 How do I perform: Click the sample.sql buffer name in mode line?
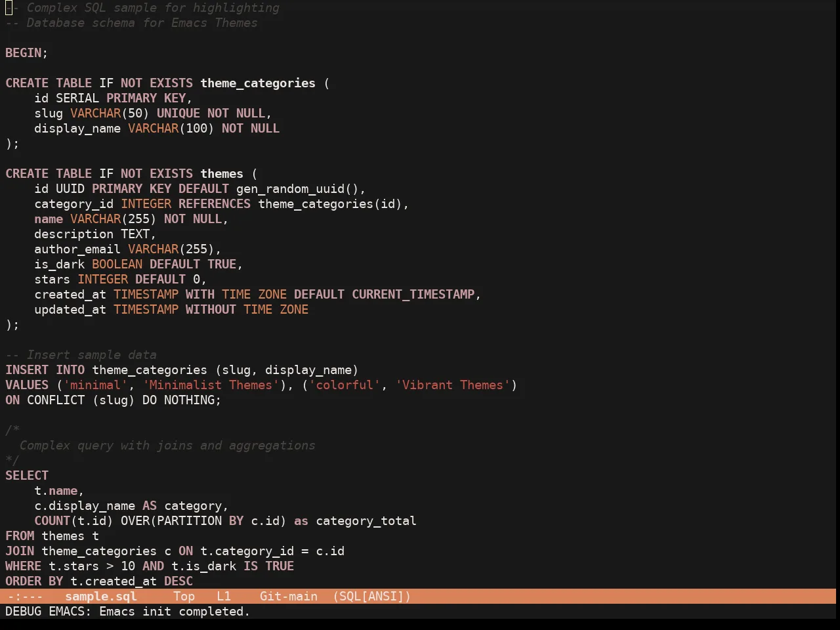point(101,597)
